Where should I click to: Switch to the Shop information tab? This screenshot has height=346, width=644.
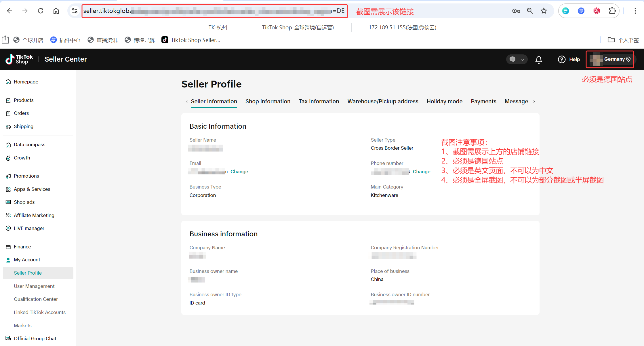pyautogui.click(x=268, y=101)
